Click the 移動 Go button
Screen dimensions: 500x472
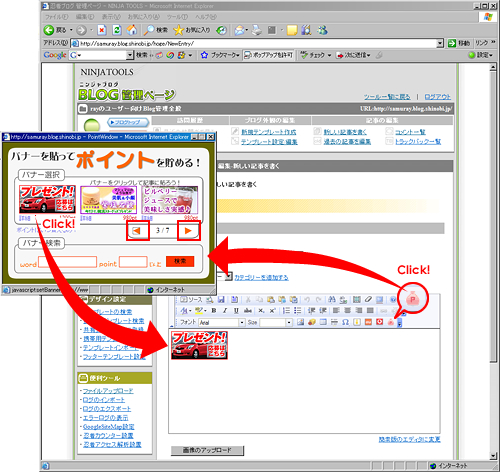(459, 43)
